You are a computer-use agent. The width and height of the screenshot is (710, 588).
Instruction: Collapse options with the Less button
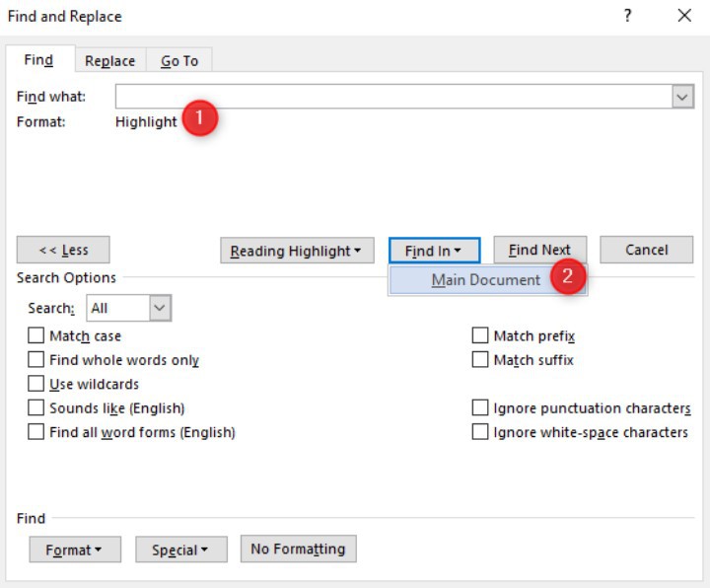[63, 250]
